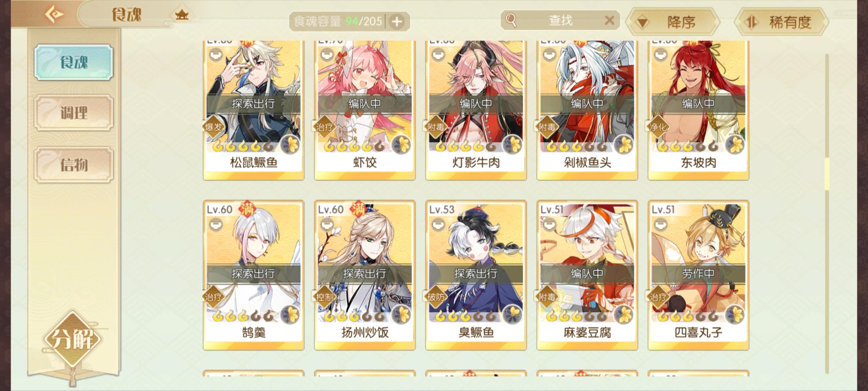Tap the back arrow icon
868x391 pixels.
[x=54, y=14]
